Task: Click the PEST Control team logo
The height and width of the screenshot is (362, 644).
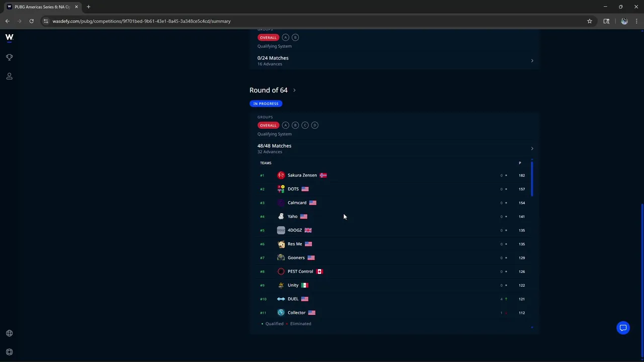Action: (281, 271)
